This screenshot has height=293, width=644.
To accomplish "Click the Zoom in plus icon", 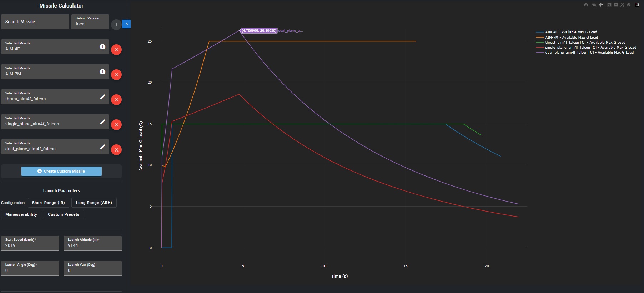I will pyautogui.click(x=609, y=5).
